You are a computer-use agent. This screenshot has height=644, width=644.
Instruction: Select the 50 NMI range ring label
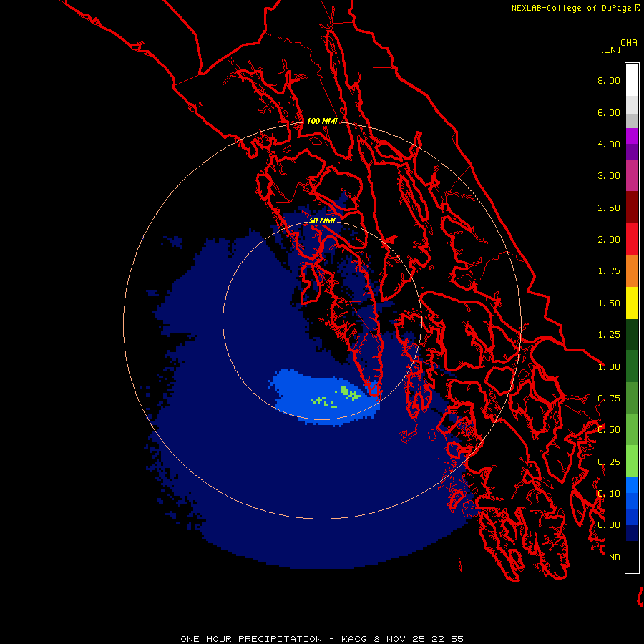pos(322,220)
